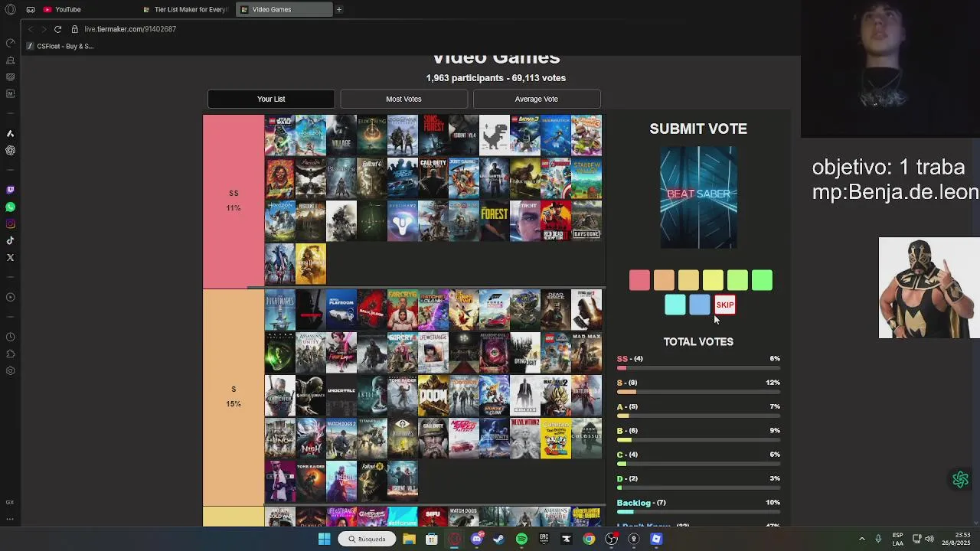The image size is (980, 551).
Task: Click the site padlock icon in address bar
Action: [x=74, y=29]
